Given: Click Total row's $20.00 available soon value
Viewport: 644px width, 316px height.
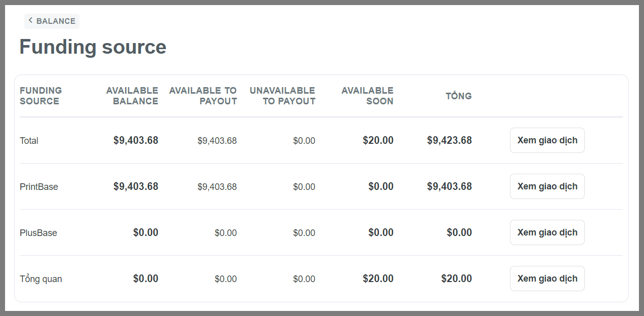Looking at the screenshot, I should point(378,140).
